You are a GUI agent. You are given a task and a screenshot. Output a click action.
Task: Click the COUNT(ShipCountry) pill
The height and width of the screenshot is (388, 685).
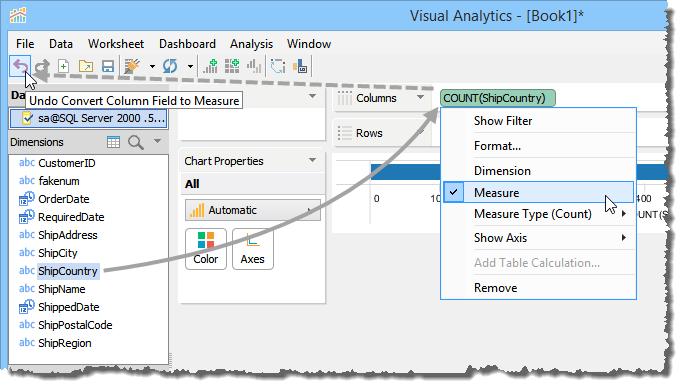498,98
